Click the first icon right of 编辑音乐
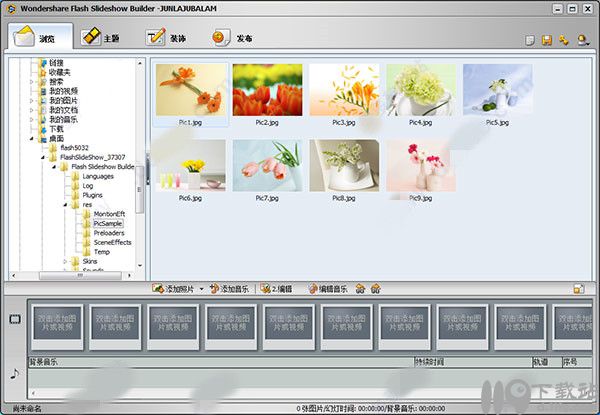 click(360, 289)
